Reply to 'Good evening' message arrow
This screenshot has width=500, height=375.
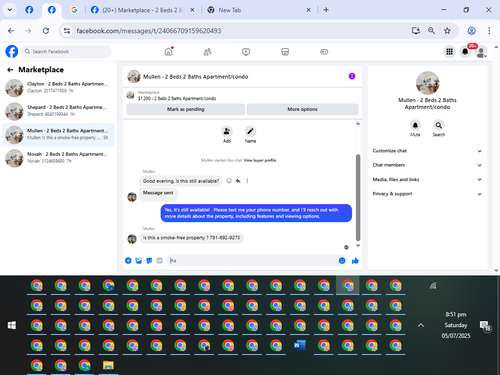pyautogui.click(x=238, y=181)
